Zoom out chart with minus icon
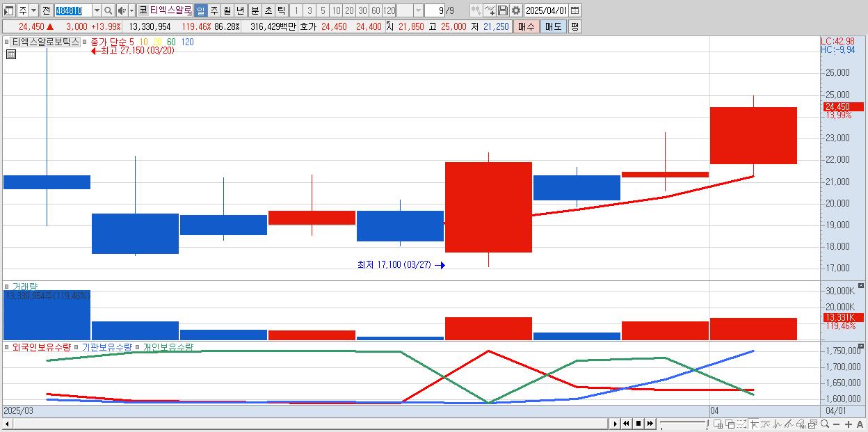This screenshot has width=868, height=432. (x=837, y=424)
